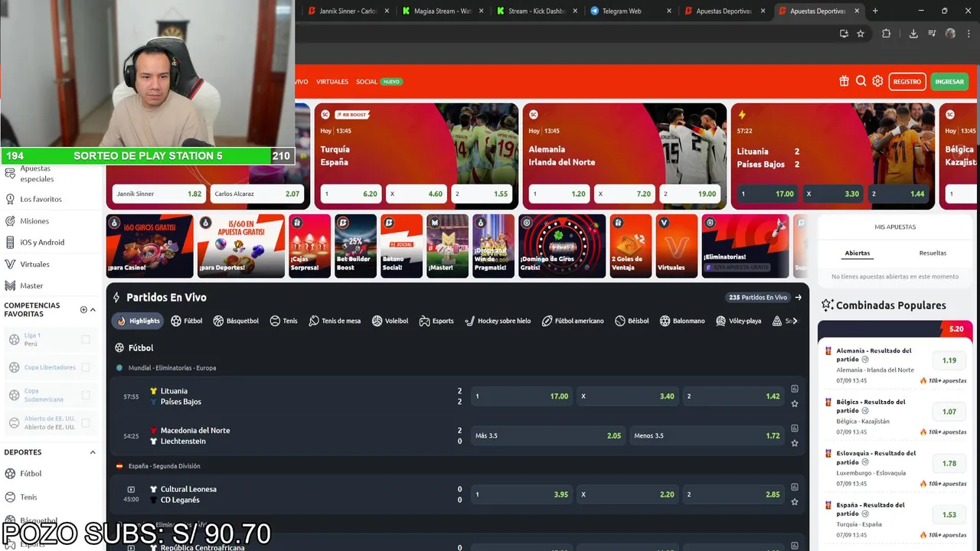Pick Más 3.5 at 2.05 odds
This screenshot has width=980, height=551.
pyautogui.click(x=548, y=435)
